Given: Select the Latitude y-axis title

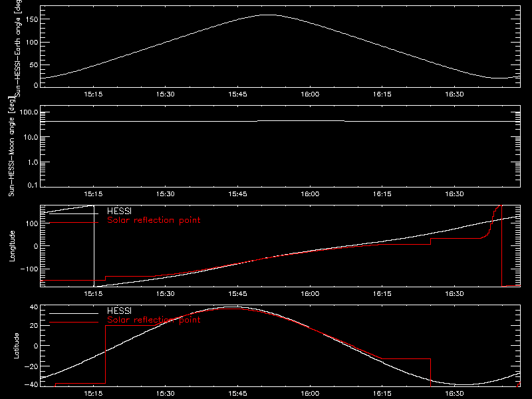Looking at the screenshot, I should [16, 346].
